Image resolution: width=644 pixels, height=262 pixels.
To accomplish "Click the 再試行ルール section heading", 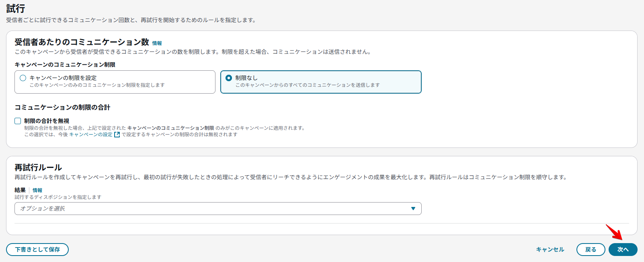I will coord(38,168).
